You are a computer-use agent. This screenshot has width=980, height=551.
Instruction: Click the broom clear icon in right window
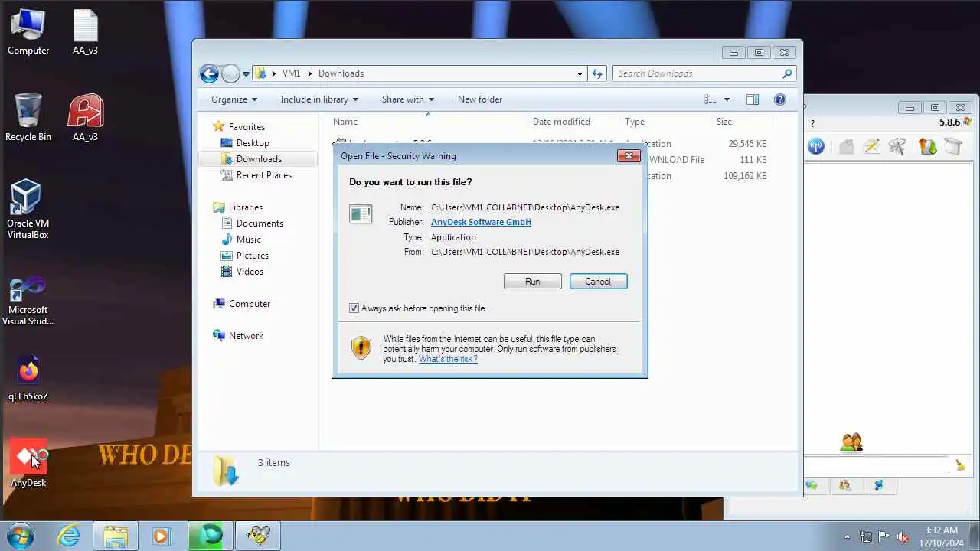click(960, 465)
